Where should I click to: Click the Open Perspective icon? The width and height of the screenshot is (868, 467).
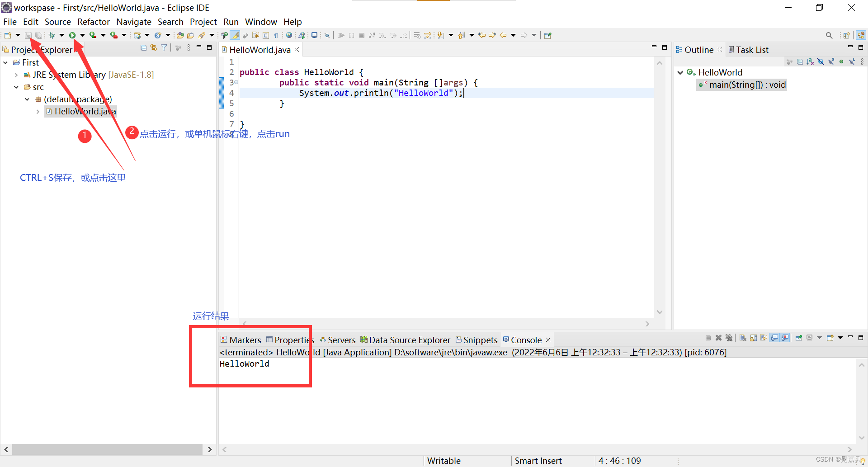[847, 35]
